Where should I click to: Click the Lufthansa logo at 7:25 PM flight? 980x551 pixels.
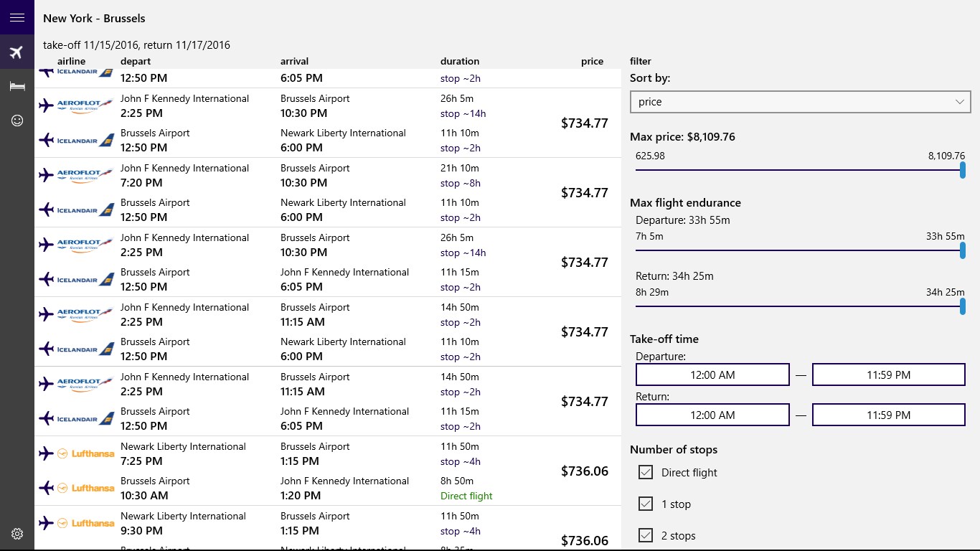85,453
